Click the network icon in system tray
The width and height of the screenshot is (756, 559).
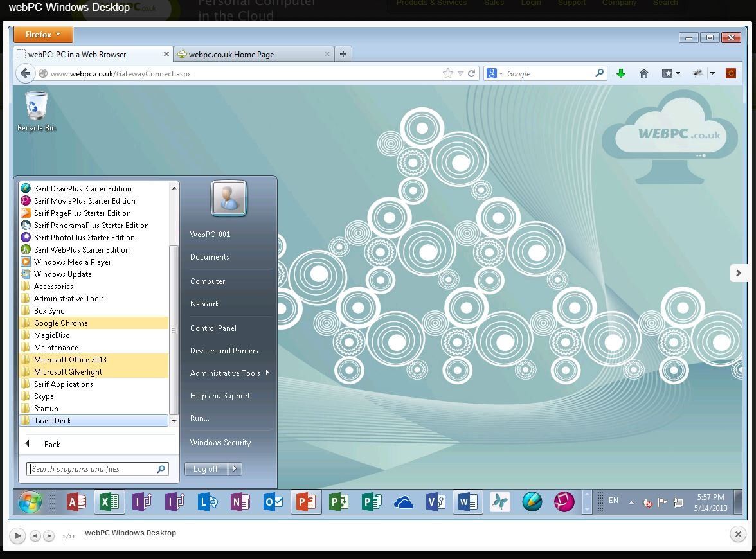point(678,502)
